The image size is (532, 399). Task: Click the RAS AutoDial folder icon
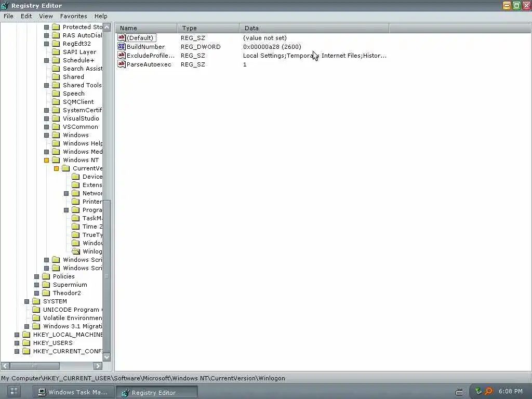click(56, 35)
